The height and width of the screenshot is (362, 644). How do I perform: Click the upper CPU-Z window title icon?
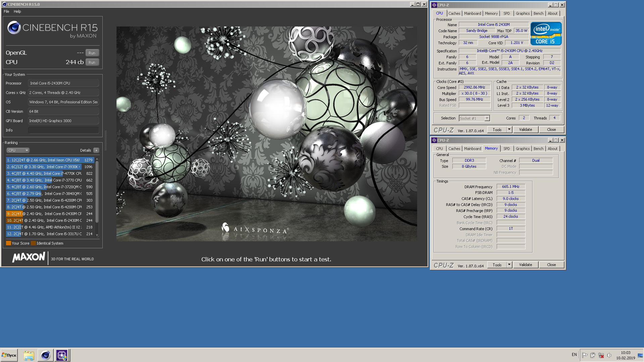434,5
